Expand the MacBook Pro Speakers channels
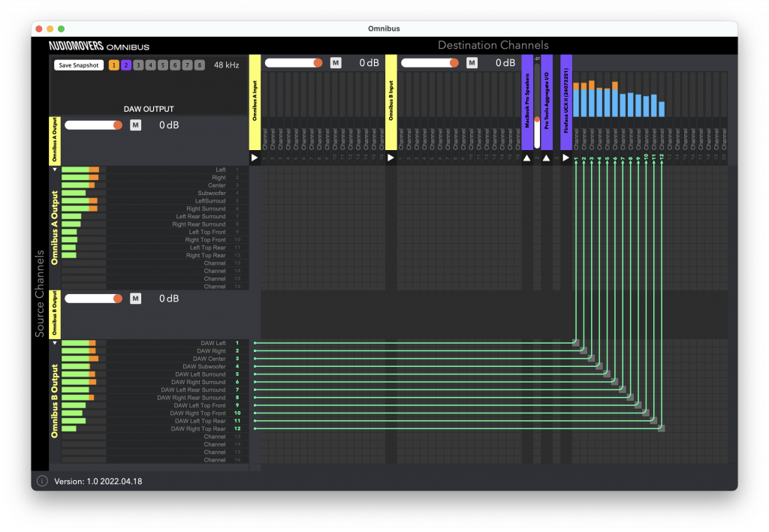The image size is (769, 532). 527,158
